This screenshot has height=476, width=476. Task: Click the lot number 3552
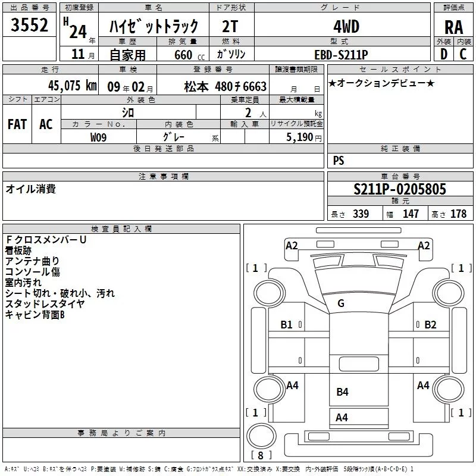29,25
